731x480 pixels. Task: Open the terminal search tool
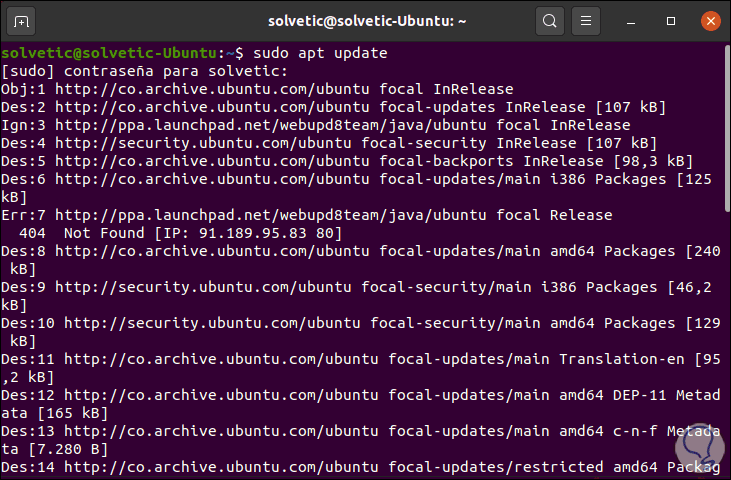549,20
